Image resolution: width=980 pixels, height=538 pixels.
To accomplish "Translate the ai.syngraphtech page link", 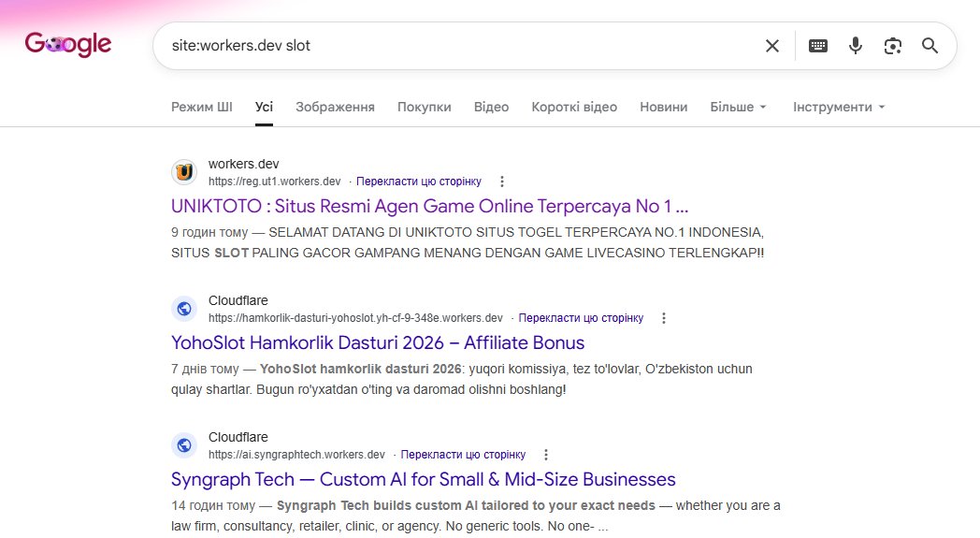I will pyautogui.click(x=463, y=455).
